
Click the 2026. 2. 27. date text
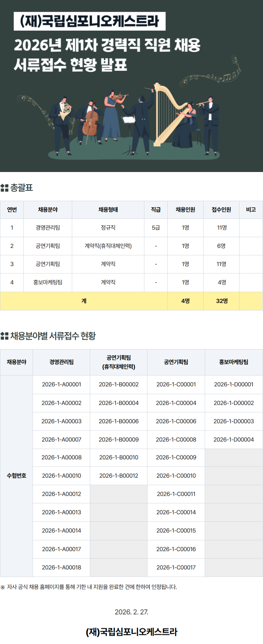[131, 612]
